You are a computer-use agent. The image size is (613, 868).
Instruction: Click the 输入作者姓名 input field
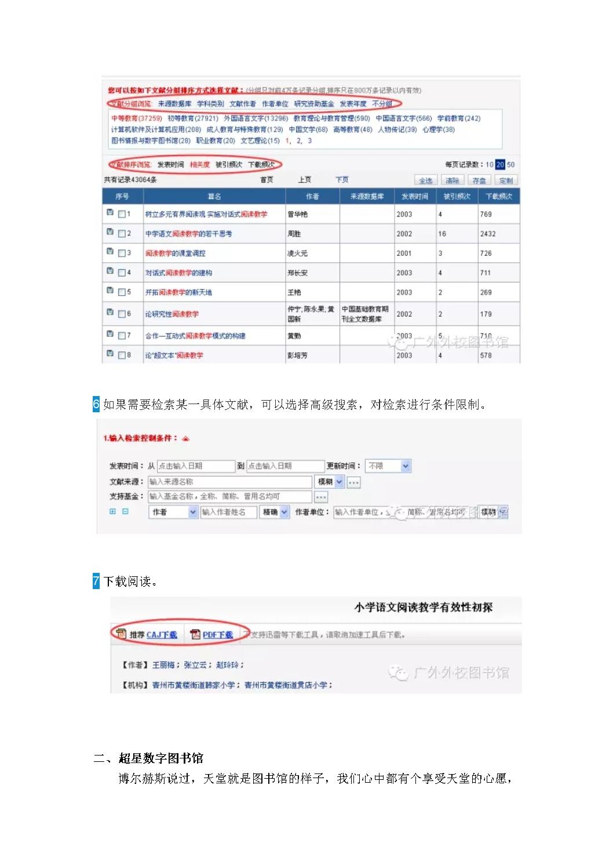228,512
